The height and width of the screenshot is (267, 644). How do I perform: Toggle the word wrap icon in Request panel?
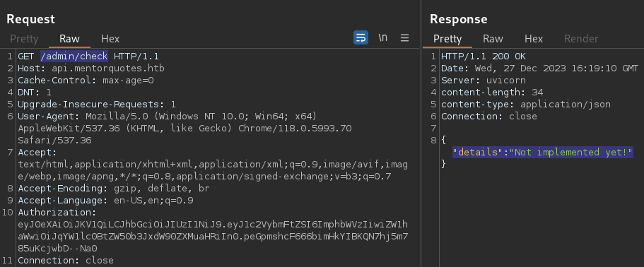pos(361,38)
